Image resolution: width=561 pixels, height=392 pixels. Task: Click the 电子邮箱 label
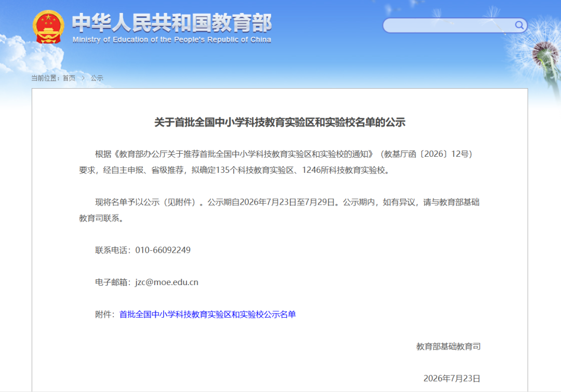coord(113,282)
